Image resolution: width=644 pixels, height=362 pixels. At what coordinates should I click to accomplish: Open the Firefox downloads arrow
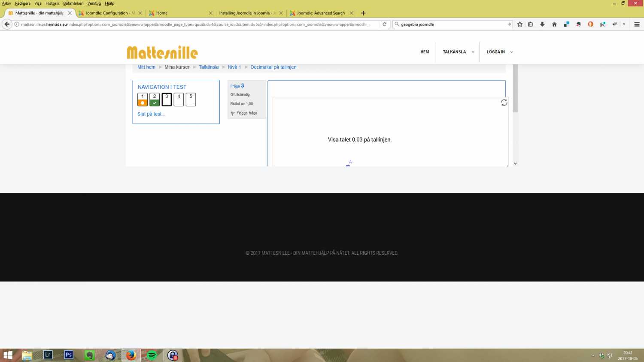point(542,24)
